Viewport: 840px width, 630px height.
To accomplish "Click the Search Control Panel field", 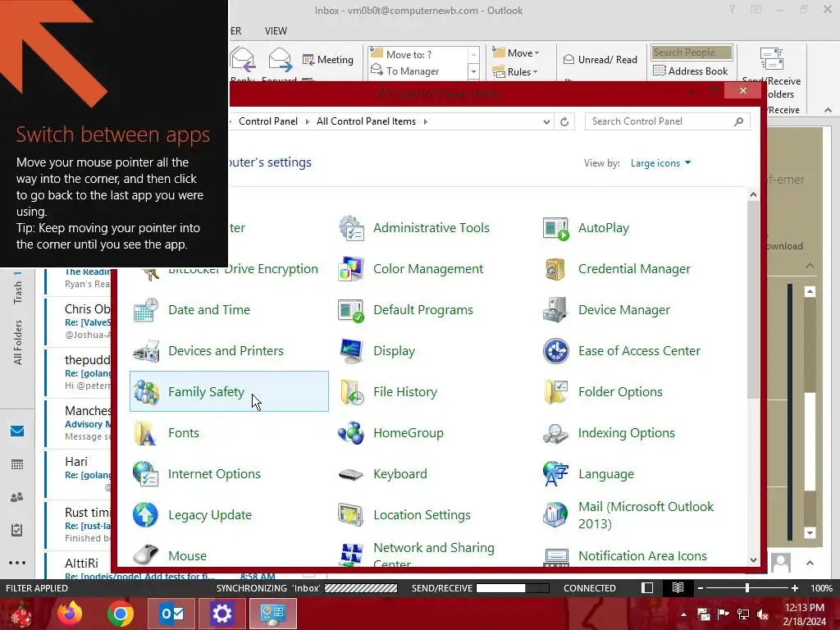I will point(667,121).
